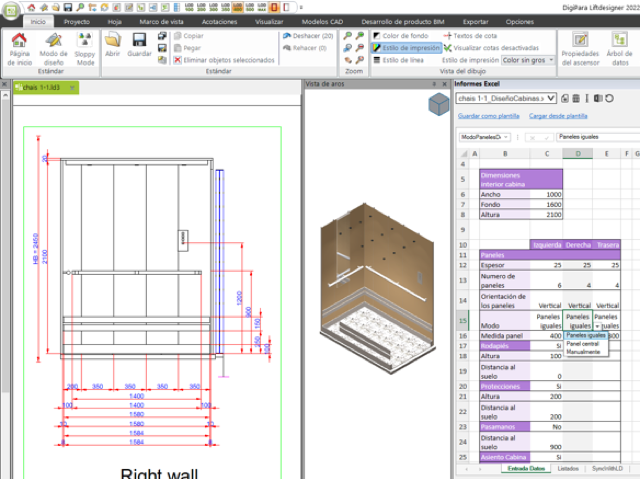640x479 pixels.
Task: Open the Marco de vista tab
Action: (x=161, y=22)
